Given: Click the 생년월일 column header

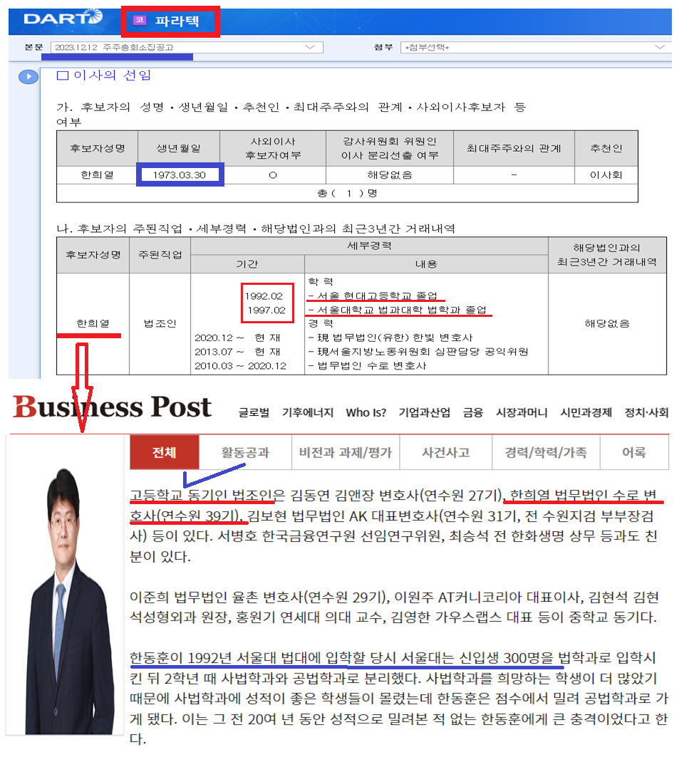Looking at the screenshot, I should 179,149.
